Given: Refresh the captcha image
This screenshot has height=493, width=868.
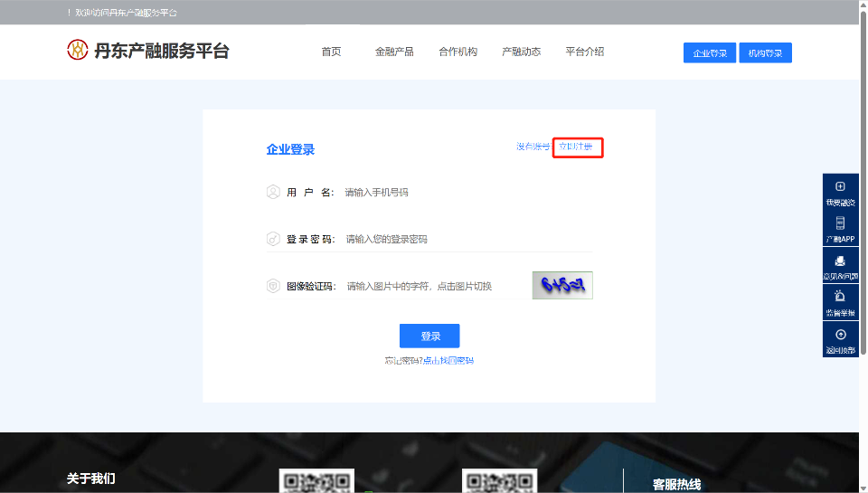Looking at the screenshot, I should tap(562, 285).
